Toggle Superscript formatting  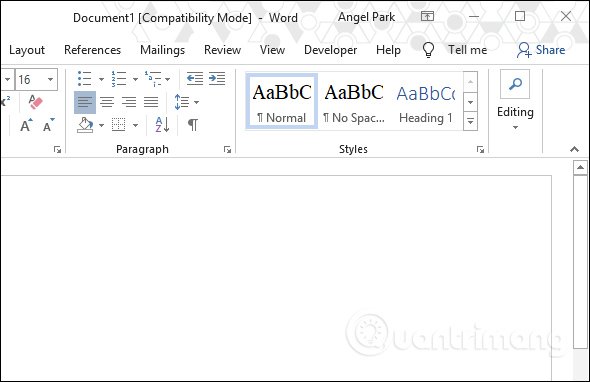tap(5, 102)
